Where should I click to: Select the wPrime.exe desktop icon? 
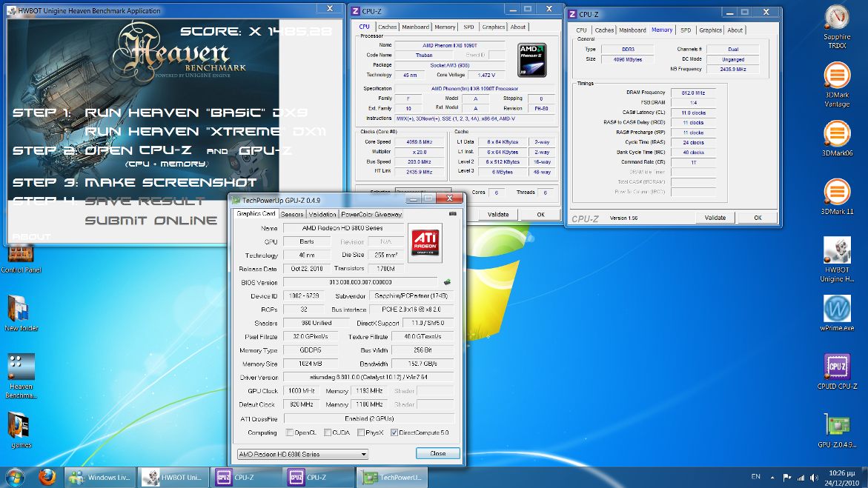point(836,313)
